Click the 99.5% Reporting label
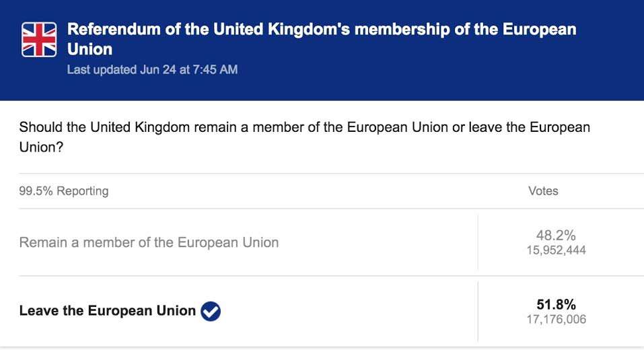The width and height of the screenshot is (644, 352). pyautogui.click(x=64, y=191)
